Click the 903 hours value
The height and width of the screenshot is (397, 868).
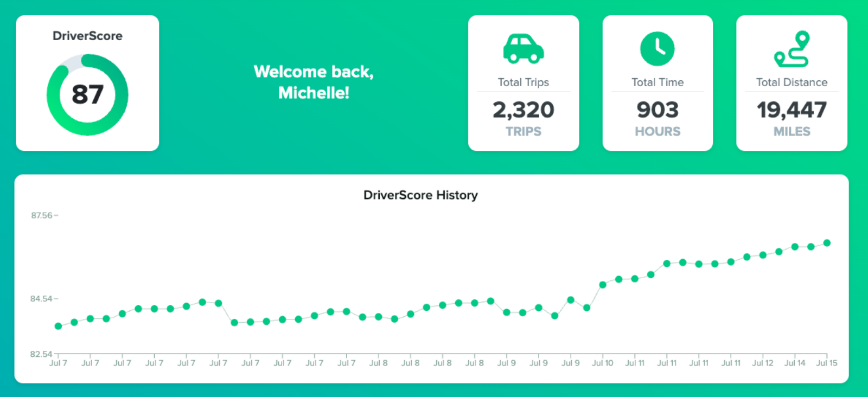click(x=657, y=110)
